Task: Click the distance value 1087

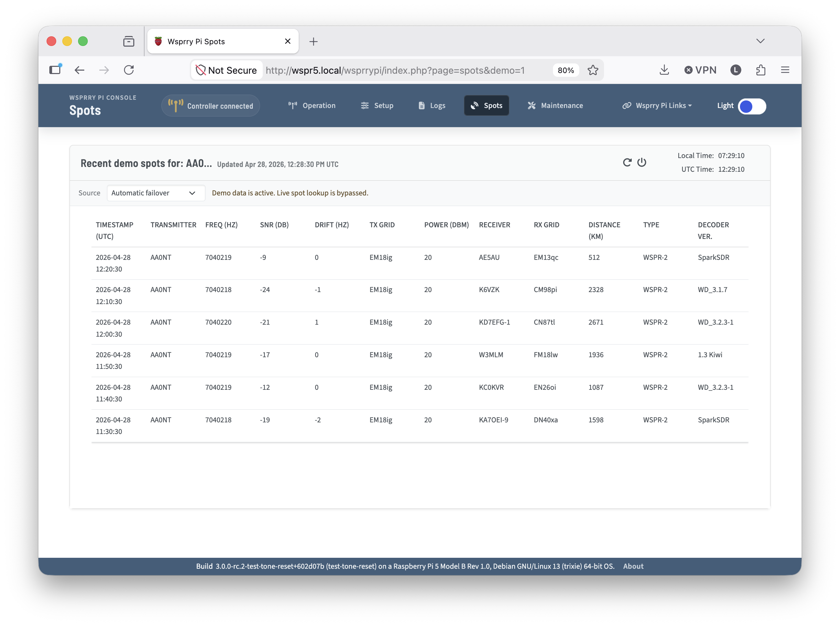Action: point(596,387)
